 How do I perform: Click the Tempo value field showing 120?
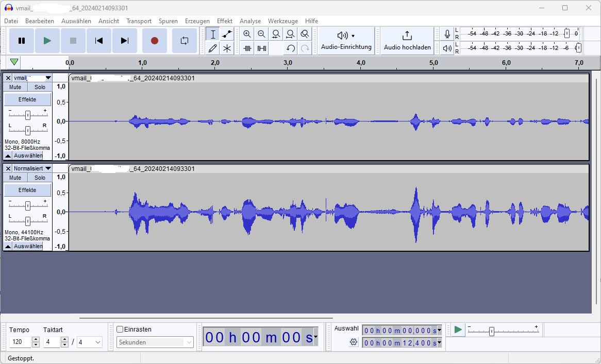(x=20, y=342)
